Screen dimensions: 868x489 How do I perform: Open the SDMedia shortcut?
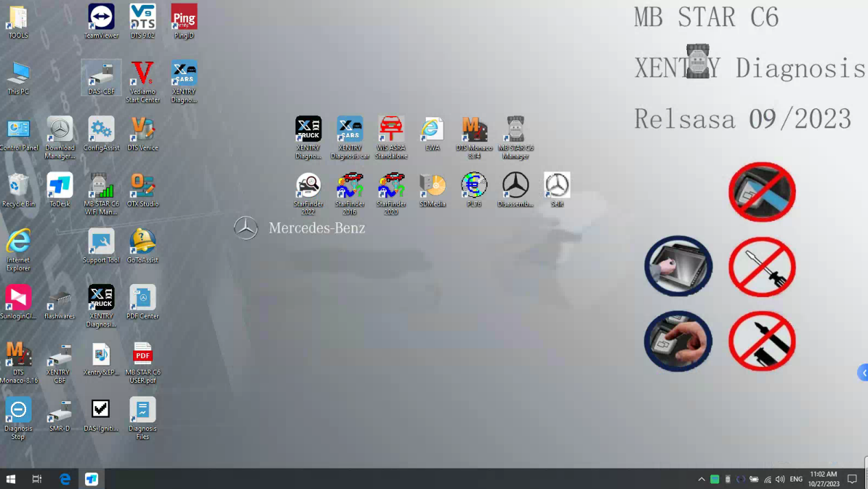(x=433, y=187)
